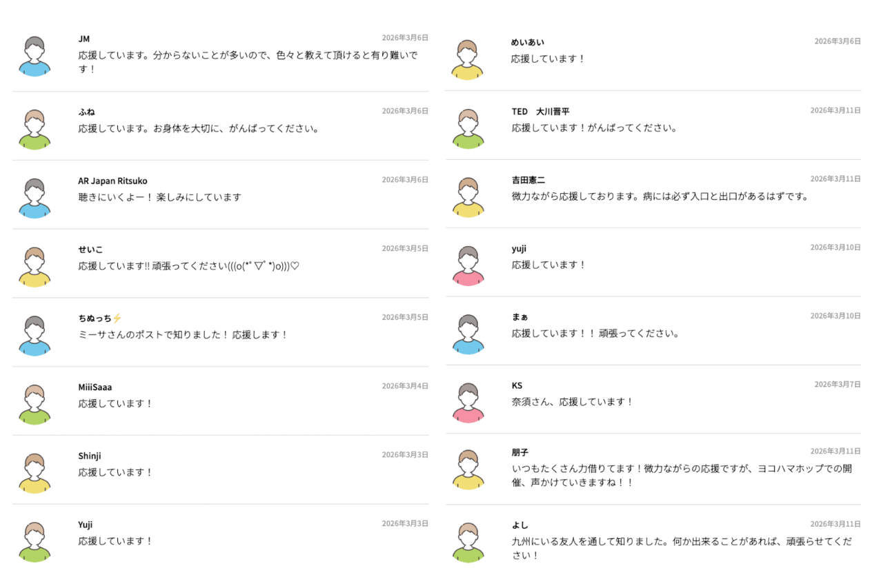
Task: Click the date on 朋子's comment
Action: [835, 452]
